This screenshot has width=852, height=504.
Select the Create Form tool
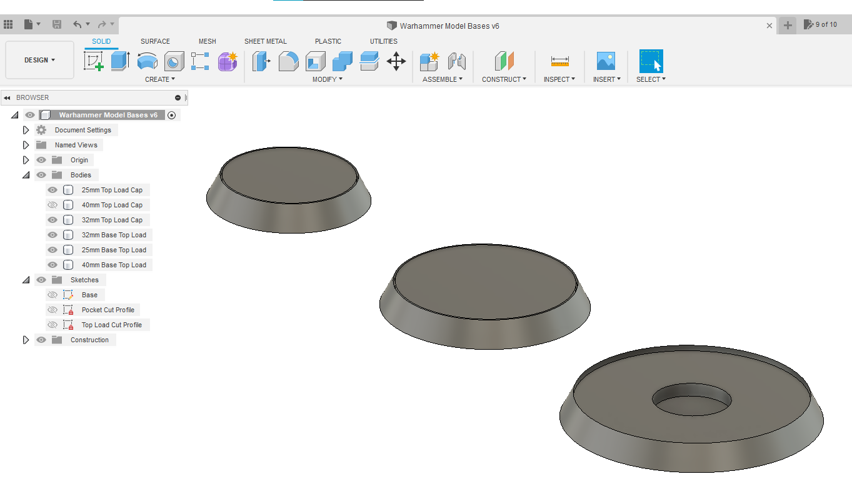point(228,61)
